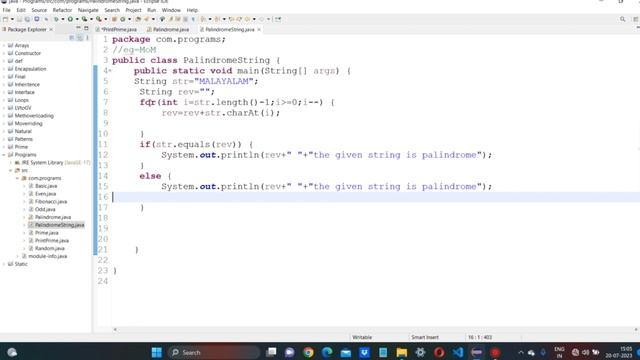This screenshot has width=640, height=360.
Task: Open the External Tools dropdown arrow
Action: (105, 19)
